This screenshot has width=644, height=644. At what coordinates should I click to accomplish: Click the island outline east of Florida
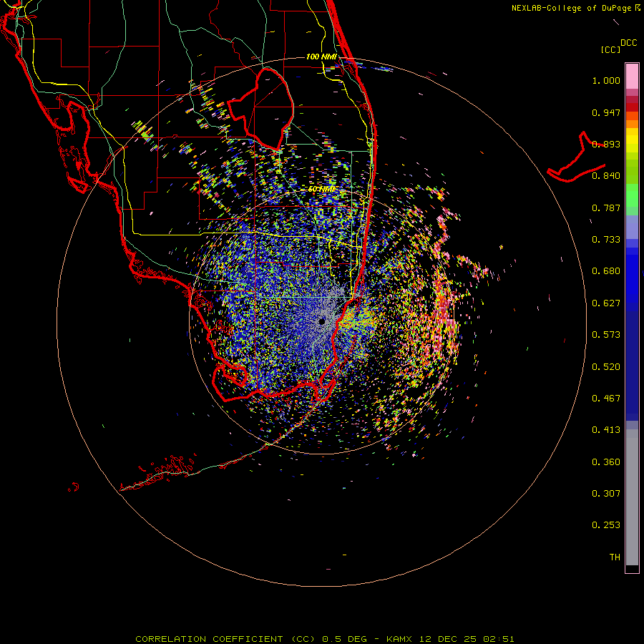(576, 158)
